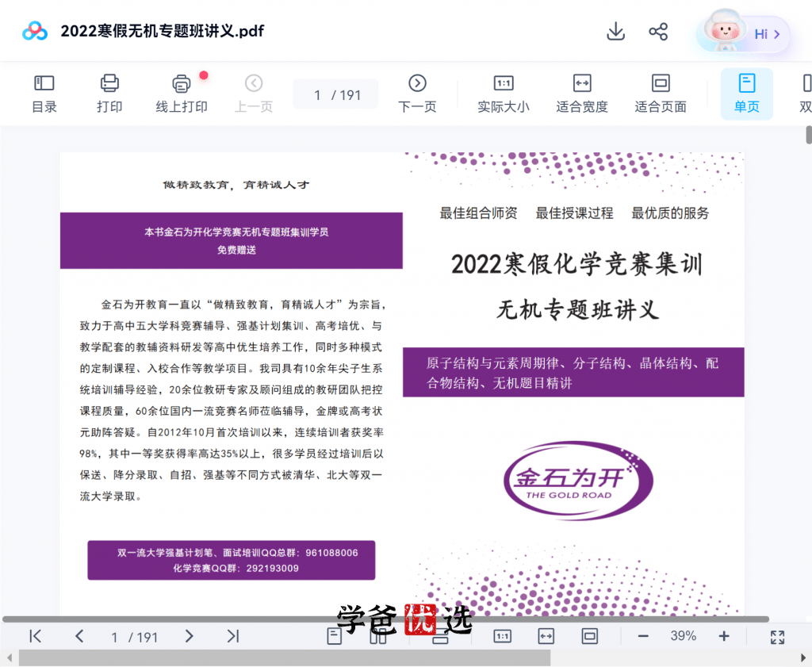Click the bottom bar fit page icon
Screen dimensions: 812x667
590,636
